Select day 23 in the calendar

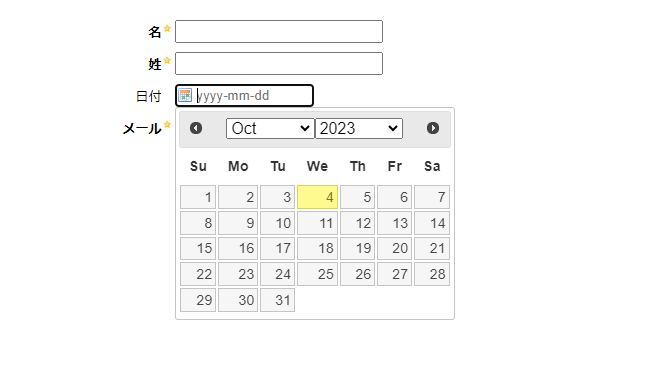(238, 274)
